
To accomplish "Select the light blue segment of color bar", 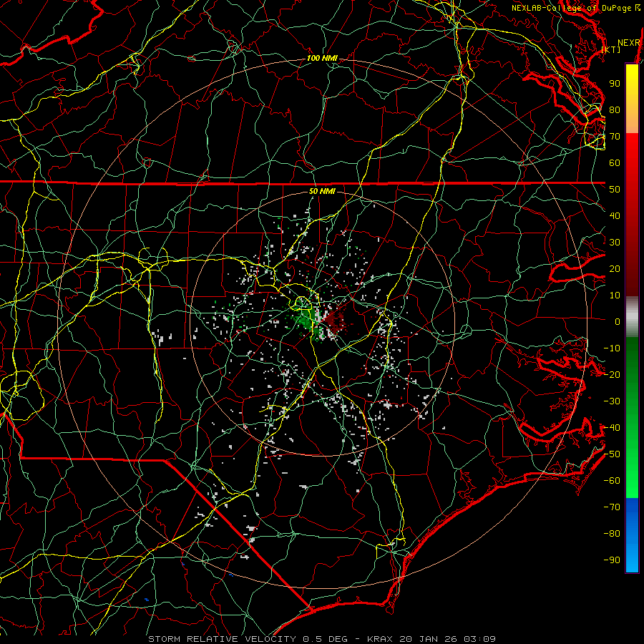I will [632, 557].
